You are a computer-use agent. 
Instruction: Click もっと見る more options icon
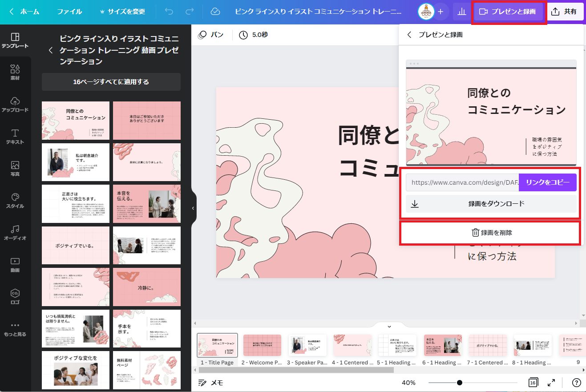(x=15, y=329)
